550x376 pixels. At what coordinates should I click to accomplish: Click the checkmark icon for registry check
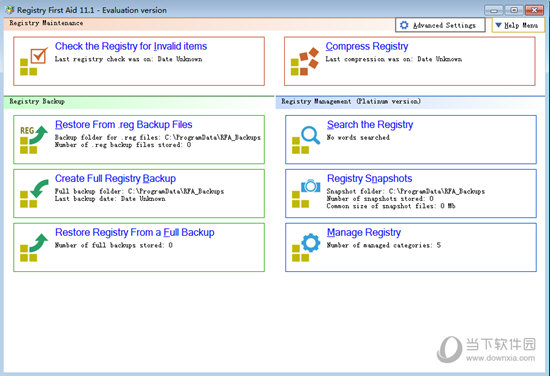[34, 61]
